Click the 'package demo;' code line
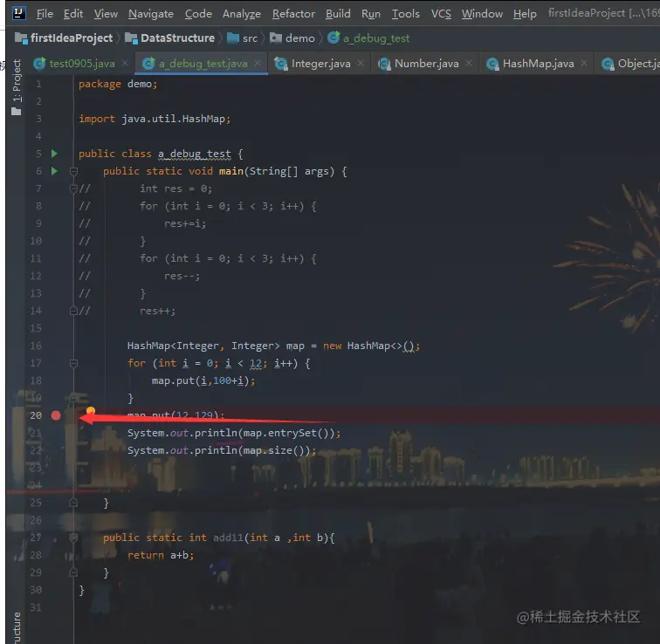 click(118, 84)
